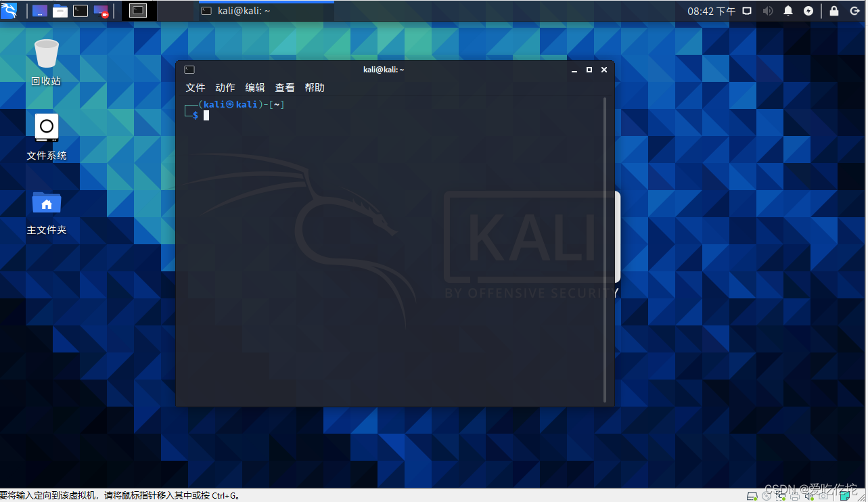Click the terminal prompt input line

tap(392, 115)
